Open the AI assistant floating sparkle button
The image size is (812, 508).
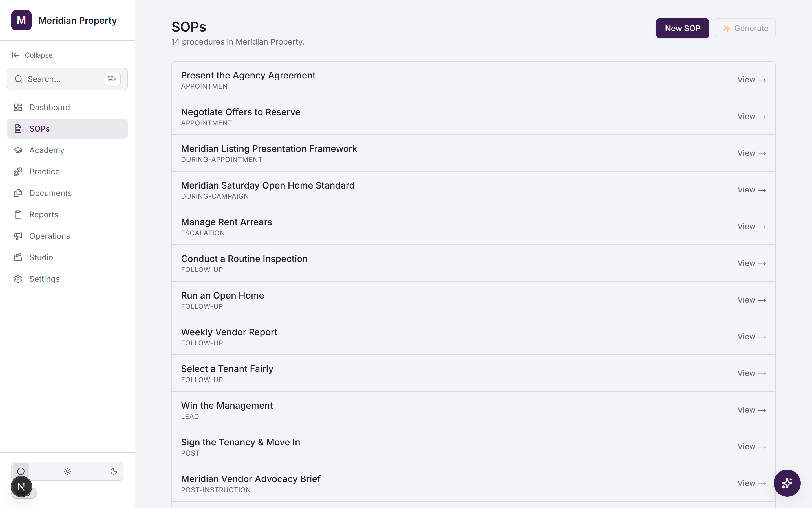click(x=787, y=483)
